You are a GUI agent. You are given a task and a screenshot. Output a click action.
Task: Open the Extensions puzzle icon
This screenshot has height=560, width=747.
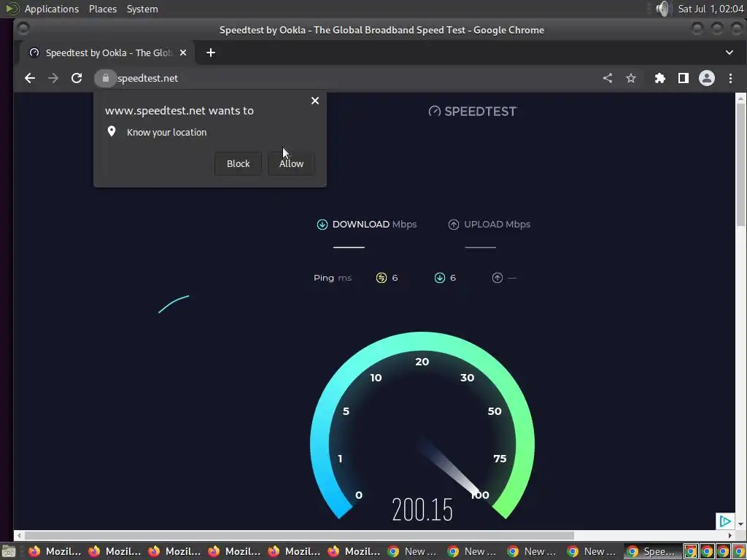pos(659,78)
